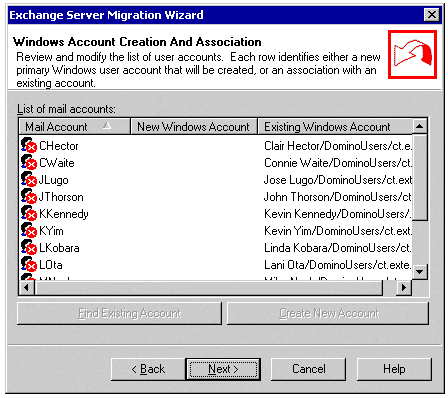Click the Clair Hector existing account cell
The image size is (448, 398).
[338, 146]
